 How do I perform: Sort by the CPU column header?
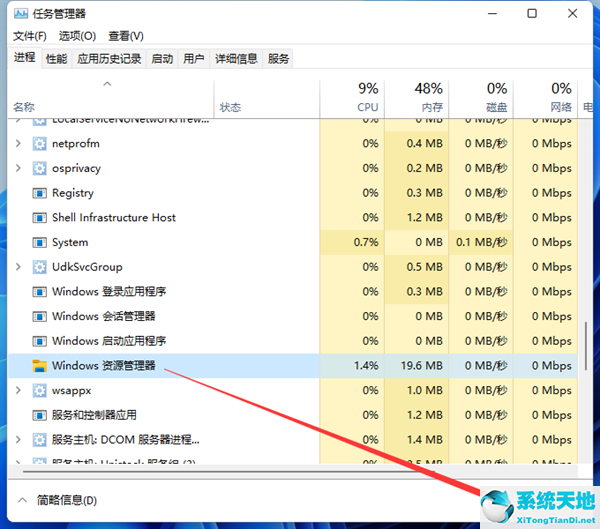tap(352, 99)
